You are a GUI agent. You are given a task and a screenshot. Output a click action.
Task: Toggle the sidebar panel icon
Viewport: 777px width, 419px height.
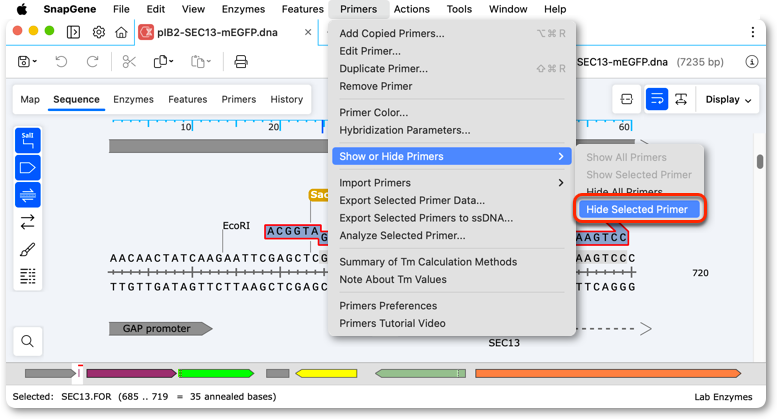pos(73,32)
